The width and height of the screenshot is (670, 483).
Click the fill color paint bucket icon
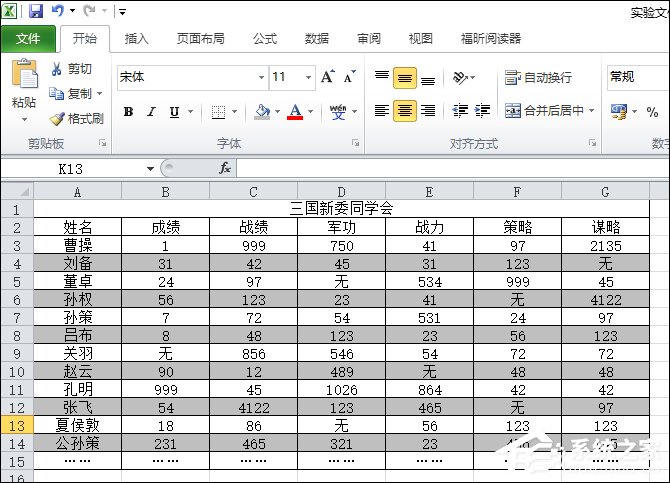point(262,111)
